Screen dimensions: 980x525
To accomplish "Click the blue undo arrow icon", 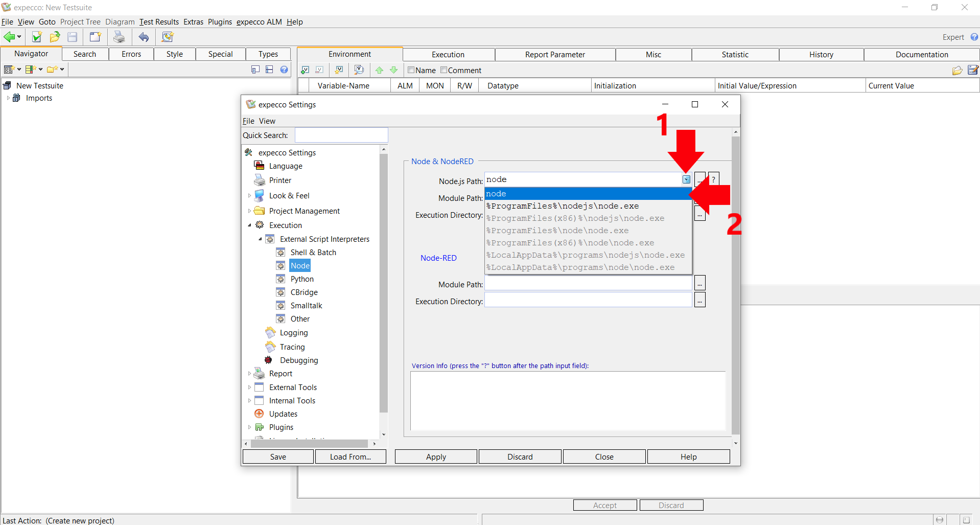I will pos(144,37).
